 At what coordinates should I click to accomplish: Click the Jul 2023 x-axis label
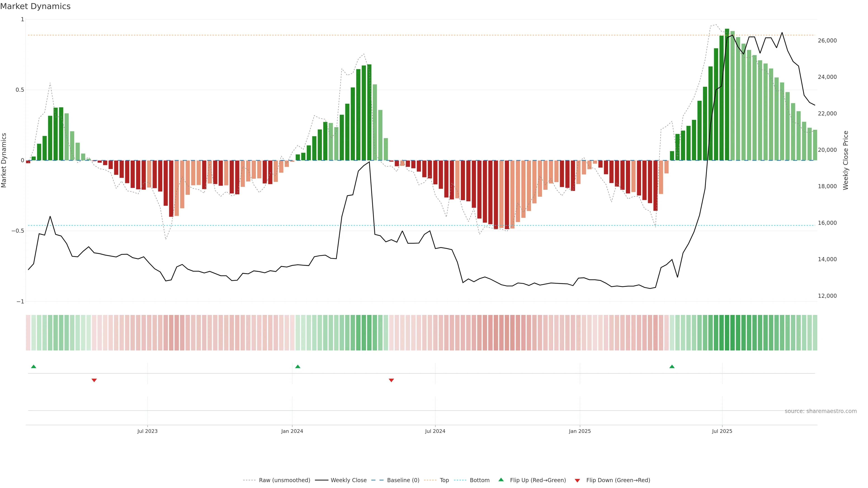tap(147, 431)
